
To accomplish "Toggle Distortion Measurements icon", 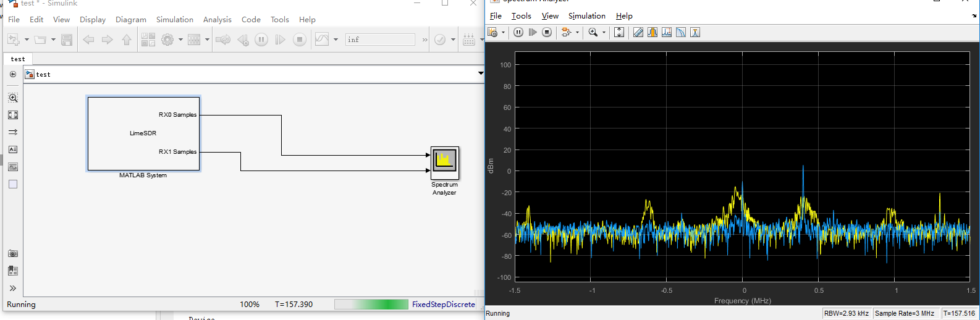I will pos(681,32).
